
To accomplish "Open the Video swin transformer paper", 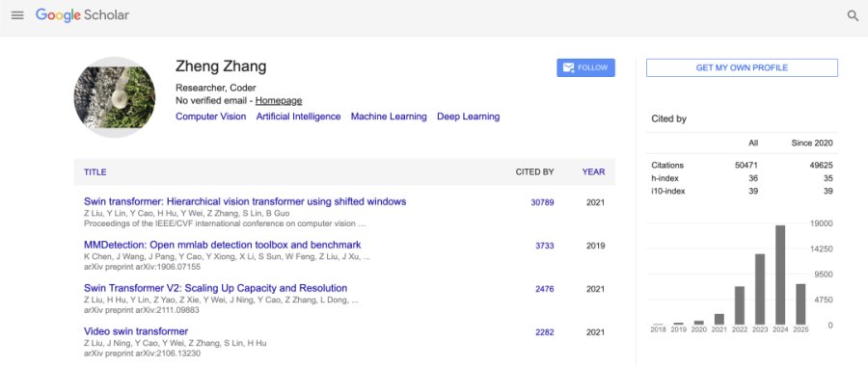I will (136, 331).
